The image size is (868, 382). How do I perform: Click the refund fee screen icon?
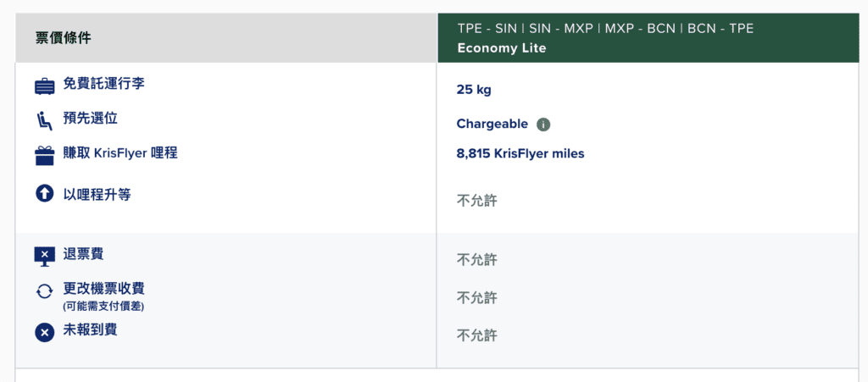(x=44, y=256)
